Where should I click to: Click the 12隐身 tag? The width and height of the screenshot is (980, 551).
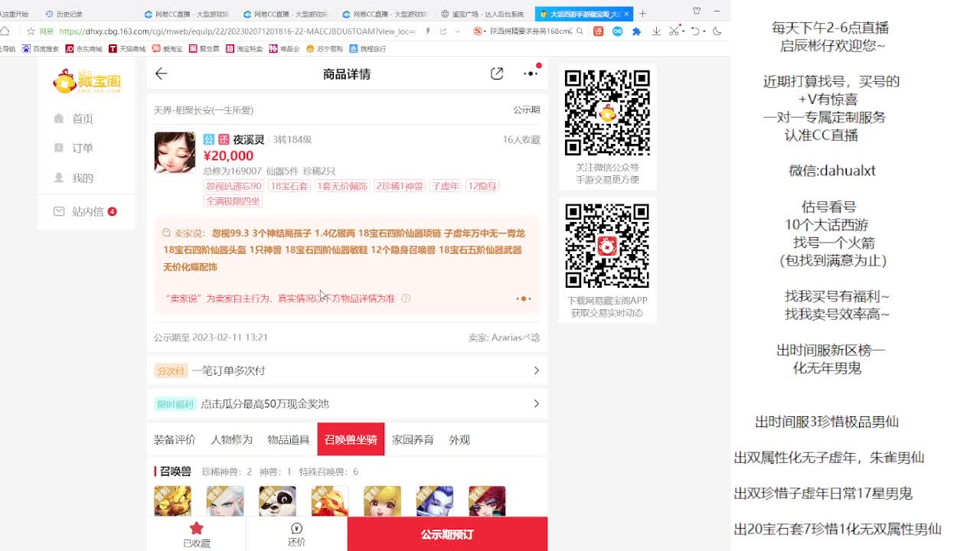pos(482,186)
